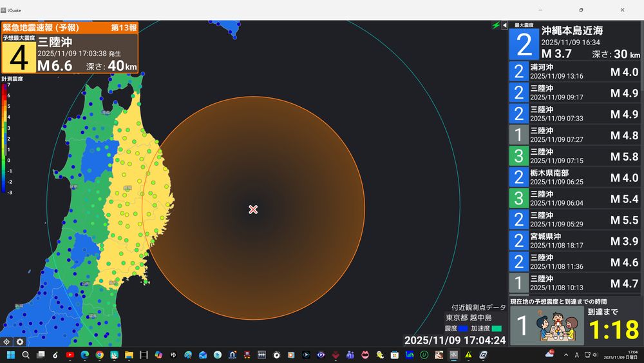Viewport: 644px width, 363px height.
Task: Open the settings gear in JQuake
Action: click(x=20, y=341)
